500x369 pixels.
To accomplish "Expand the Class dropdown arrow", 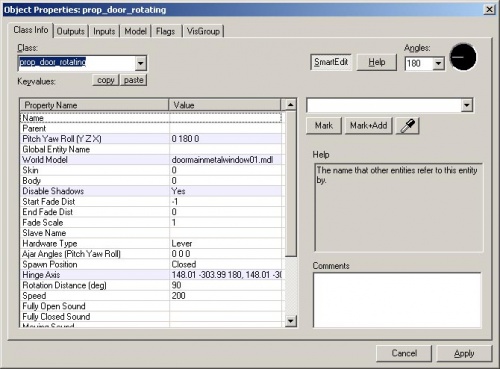I will click(x=141, y=63).
